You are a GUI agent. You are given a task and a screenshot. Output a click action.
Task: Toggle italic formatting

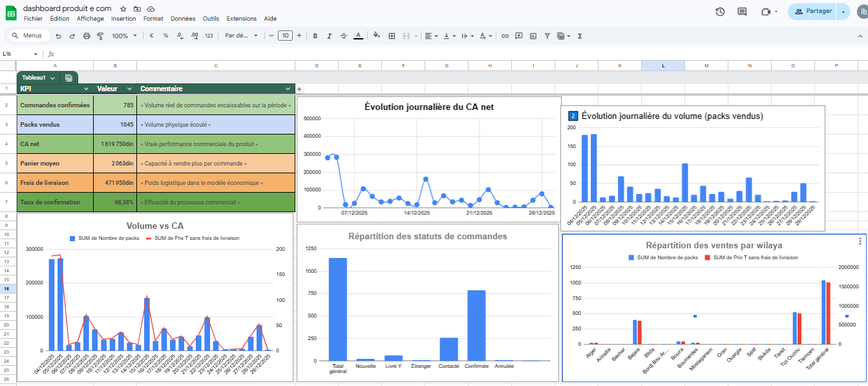point(329,36)
